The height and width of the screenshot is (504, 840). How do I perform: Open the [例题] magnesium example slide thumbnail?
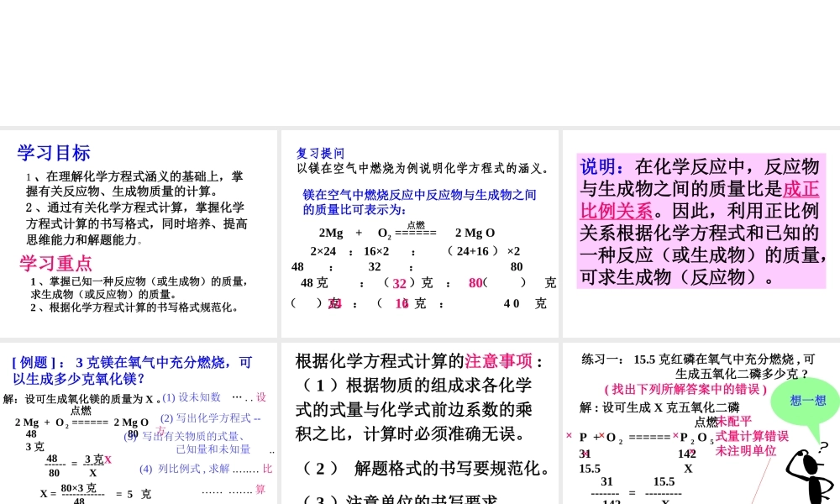coord(139,423)
